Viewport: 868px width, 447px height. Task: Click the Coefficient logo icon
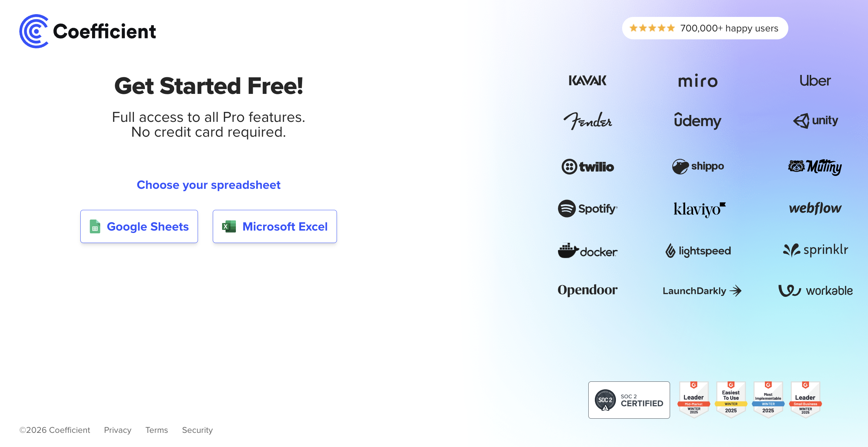(x=34, y=31)
